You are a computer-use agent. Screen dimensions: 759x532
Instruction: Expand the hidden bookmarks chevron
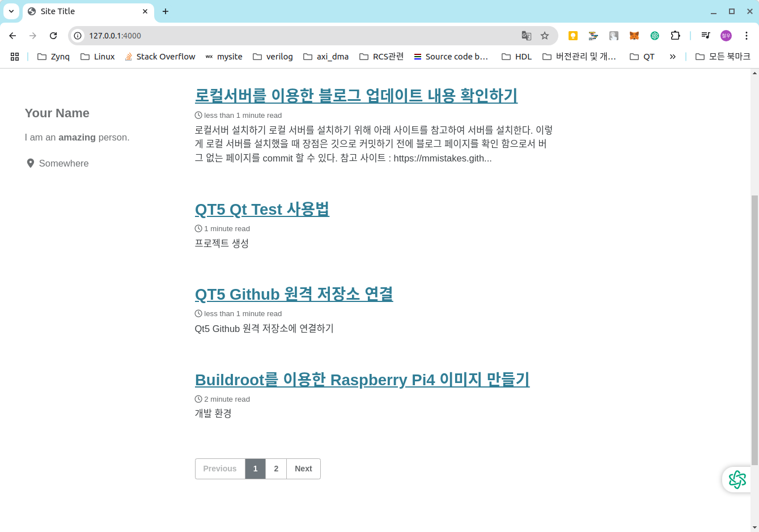tap(672, 56)
